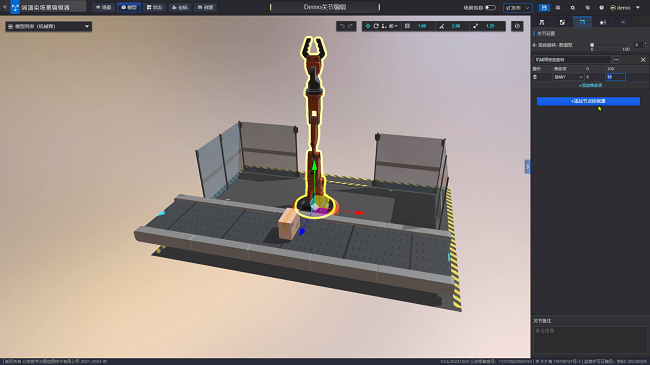
Task: Click the shield icon in header
Action: 587,7
